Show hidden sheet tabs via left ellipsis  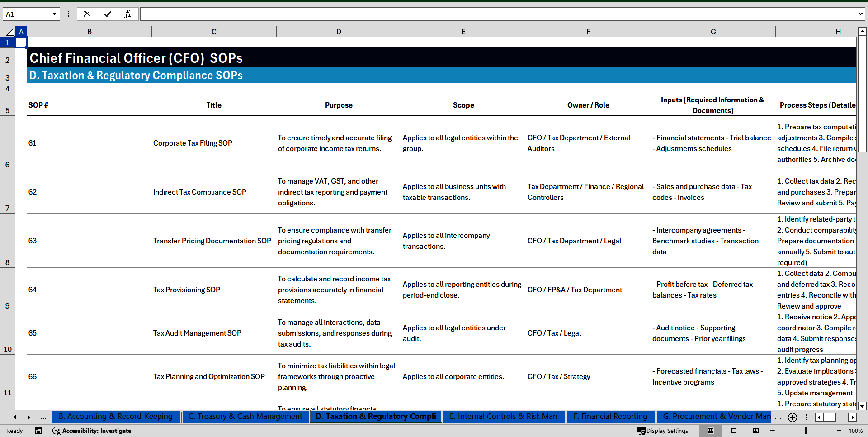tap(43, 417)
